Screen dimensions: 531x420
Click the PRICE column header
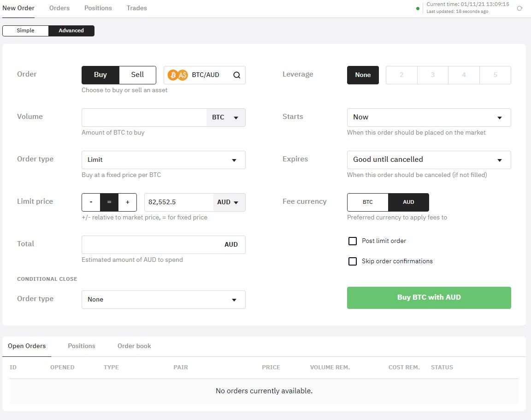coord(271,367)
